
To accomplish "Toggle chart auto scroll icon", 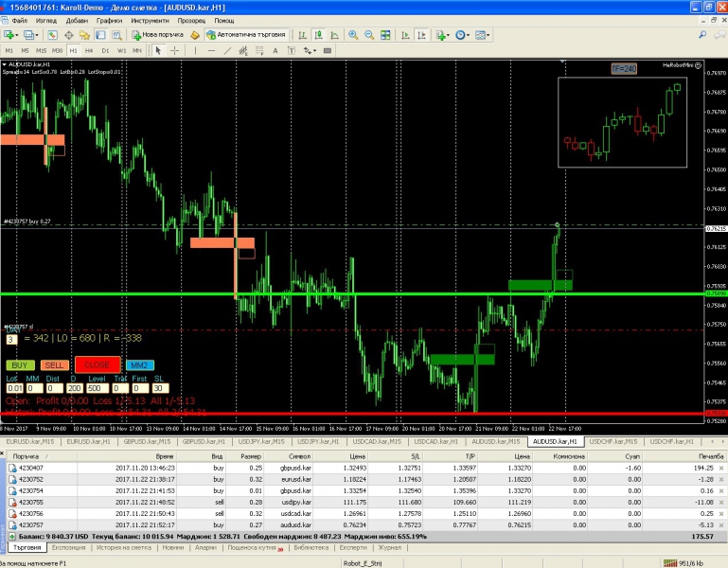I will pos(405,35).
